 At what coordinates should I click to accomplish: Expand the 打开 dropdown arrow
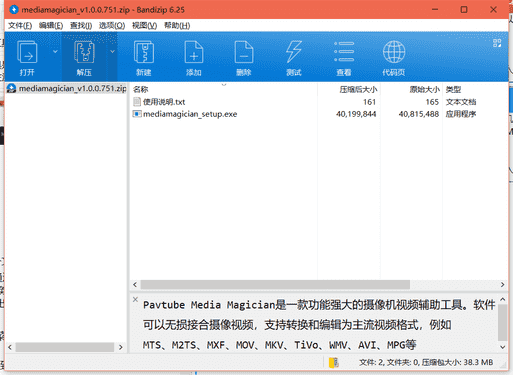[x=55, y=52]
